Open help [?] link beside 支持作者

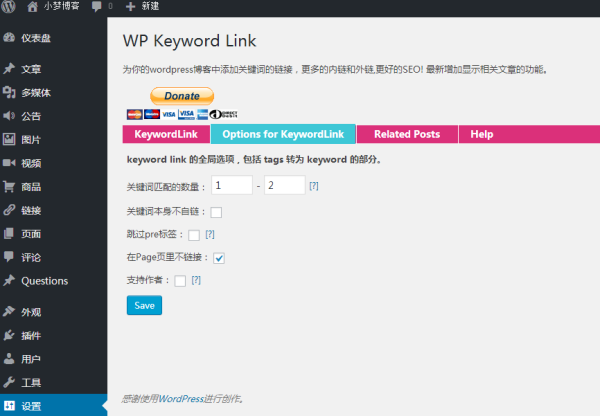pyautogui.click(x=196, y=280)
